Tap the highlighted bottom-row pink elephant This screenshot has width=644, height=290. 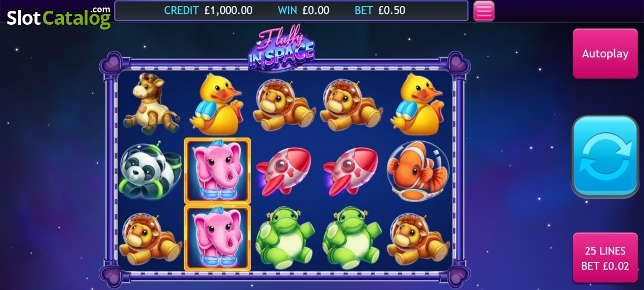tap(217, 237)
